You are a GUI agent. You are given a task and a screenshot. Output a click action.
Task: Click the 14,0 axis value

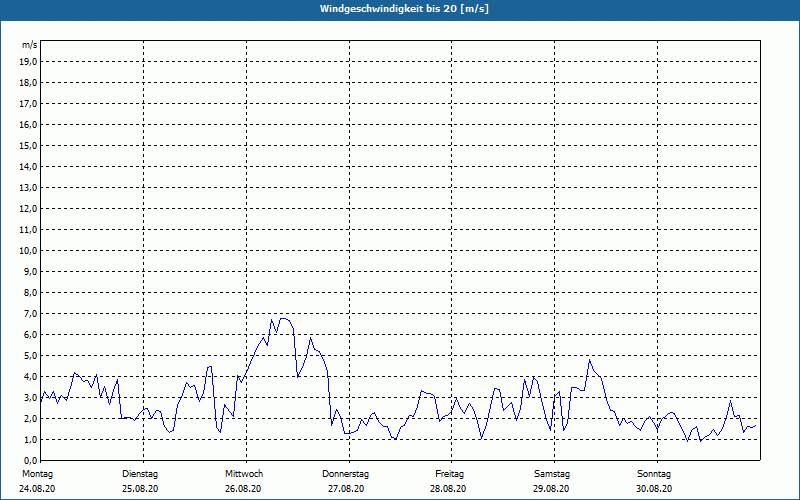(x=27, y=166)
